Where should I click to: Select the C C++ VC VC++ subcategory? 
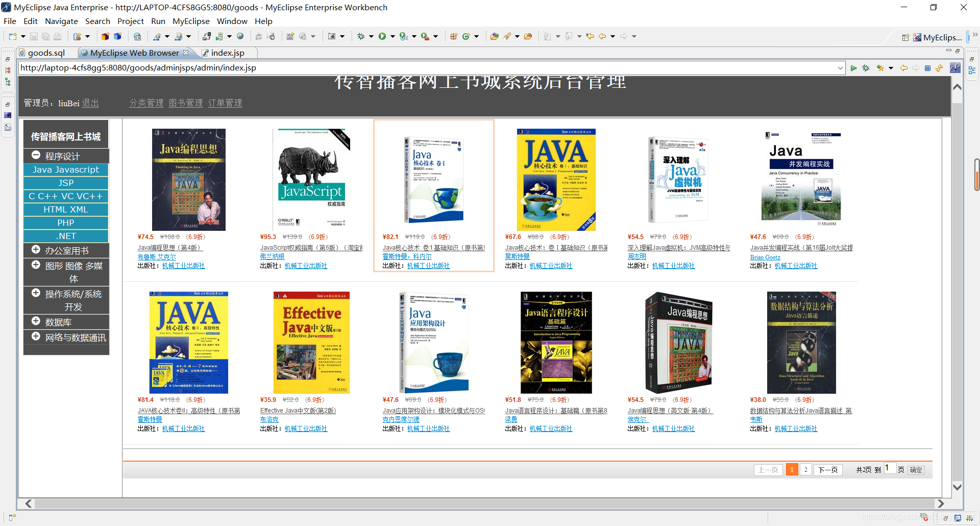(66, 196)
